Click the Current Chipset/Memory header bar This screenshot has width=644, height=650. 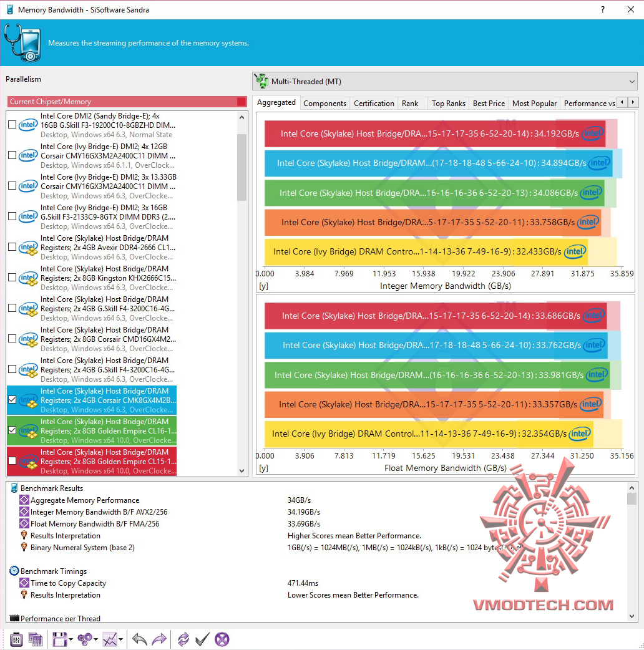[127, 102]
